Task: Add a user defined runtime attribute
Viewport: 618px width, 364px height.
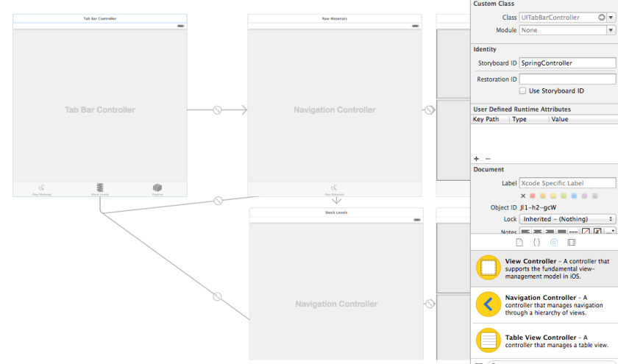Action: [476, 159]
